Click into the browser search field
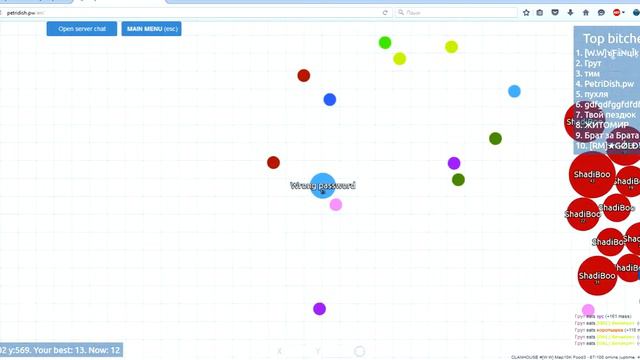This screenshot has height=360, width=640. coord(456,13)
